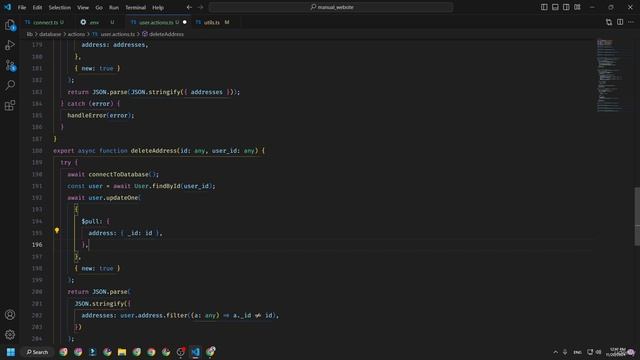Image resolution: width=640 pixels, height=360 pixels.
Task: Open the taskbar clock and date
Action: pyautogui.click(x=617, y=352)
